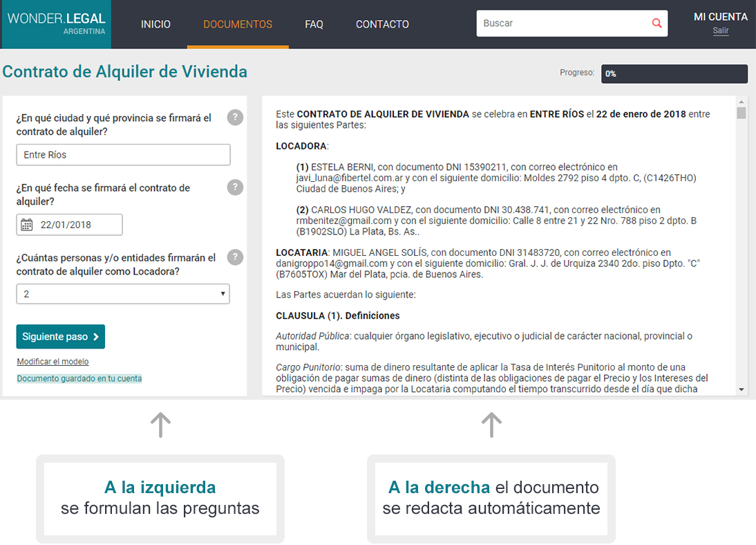Click the help icon next to the date question

tap(235, 187)
